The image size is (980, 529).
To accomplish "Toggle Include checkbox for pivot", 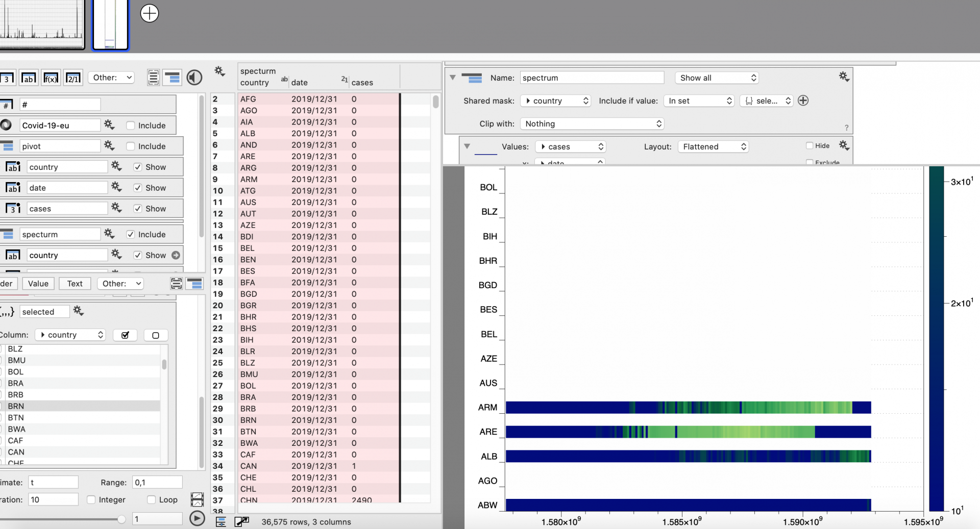I will 131,146.
